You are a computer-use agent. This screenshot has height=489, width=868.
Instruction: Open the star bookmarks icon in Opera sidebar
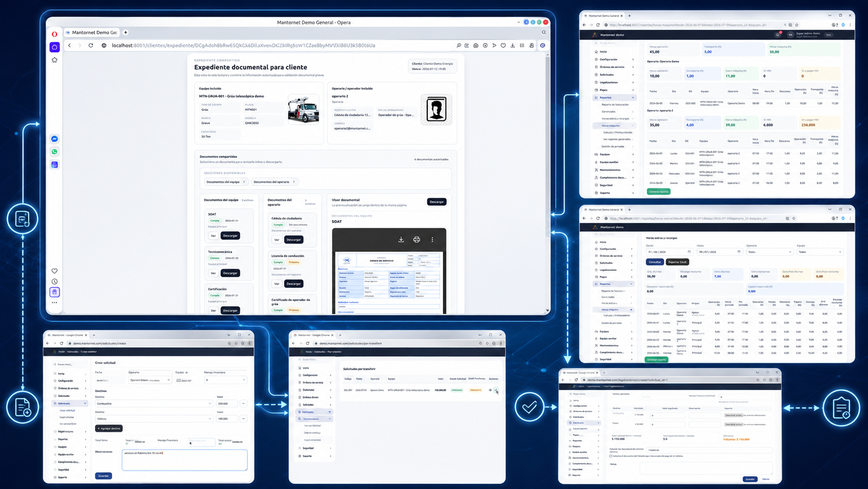click(55, 60)
